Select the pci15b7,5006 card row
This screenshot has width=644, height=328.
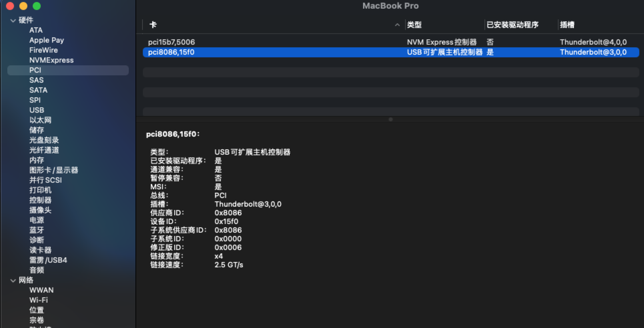pos(391,42)
